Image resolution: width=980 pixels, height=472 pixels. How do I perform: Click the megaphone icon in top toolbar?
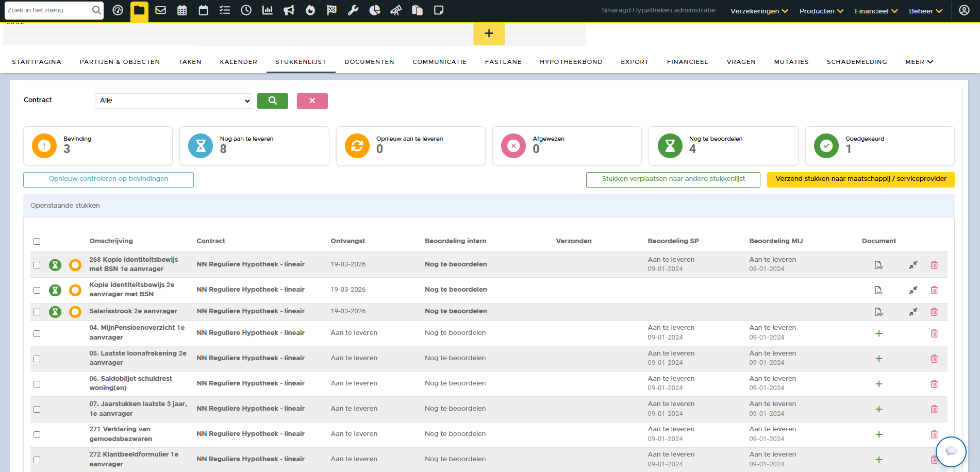pos(289,10)
